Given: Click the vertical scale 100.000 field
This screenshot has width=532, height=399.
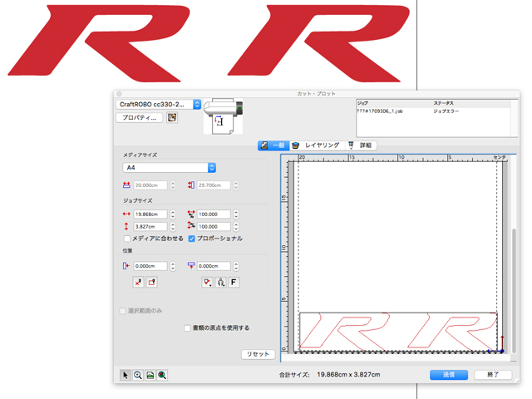Looking at the screenshot, I should tap(214, 227).
